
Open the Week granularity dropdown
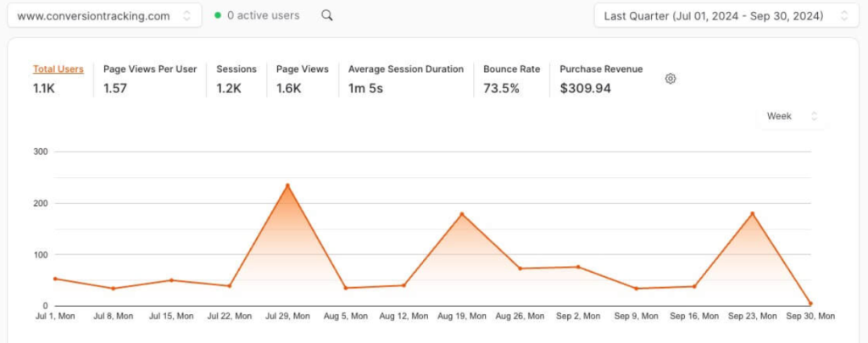(791, 116)
